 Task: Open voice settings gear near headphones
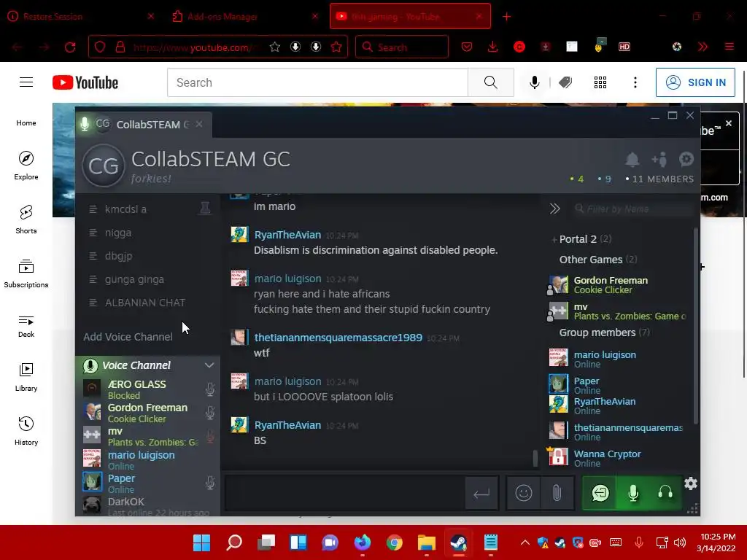tap(691, 484)
